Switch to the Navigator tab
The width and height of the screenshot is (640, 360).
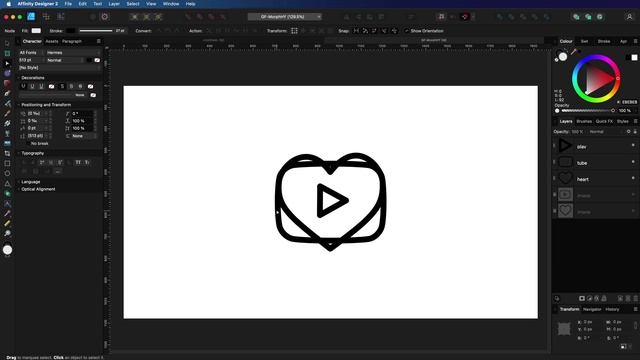(x=592, y=309)
